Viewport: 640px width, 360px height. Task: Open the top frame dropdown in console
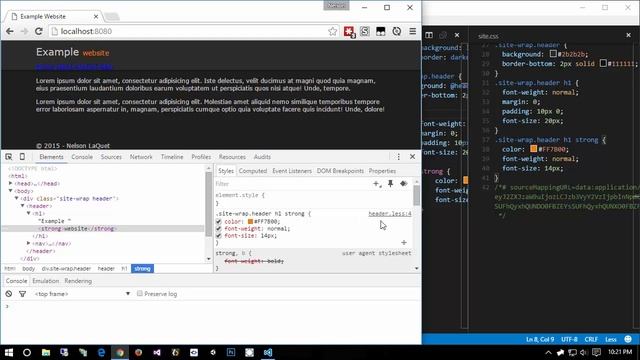[83, 294]
